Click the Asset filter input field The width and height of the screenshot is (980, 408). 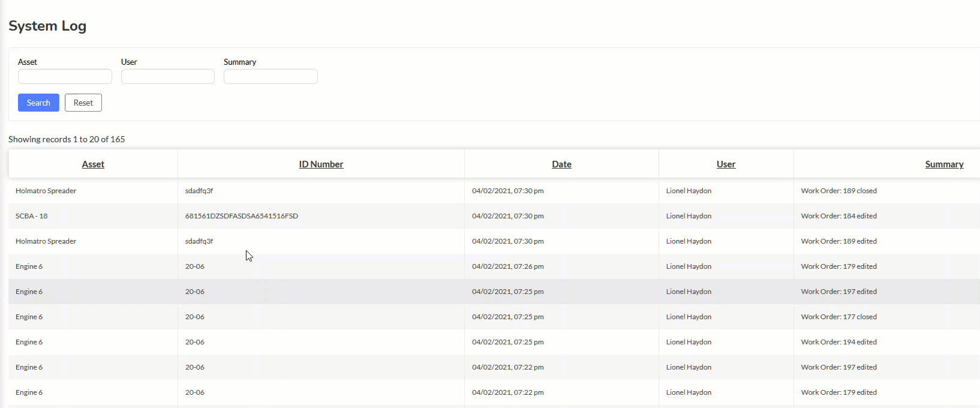pyautogui.click(x=65, y=76)
